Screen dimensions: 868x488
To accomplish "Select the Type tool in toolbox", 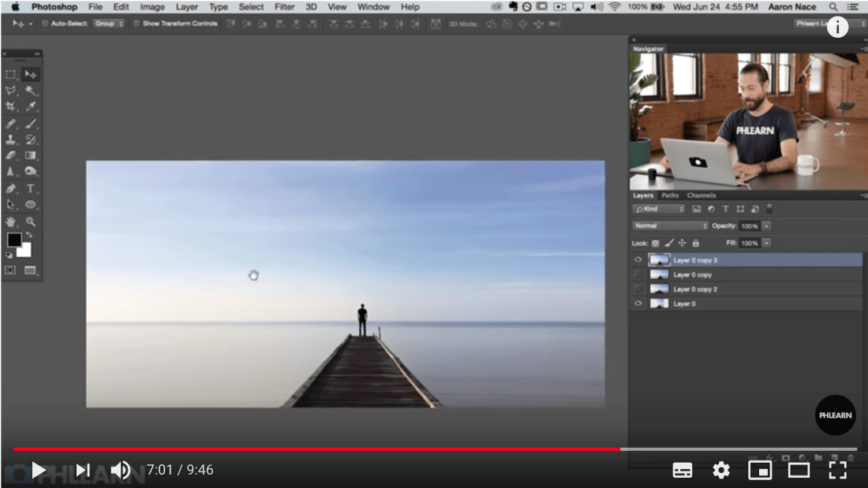I will tap(31, 188).
